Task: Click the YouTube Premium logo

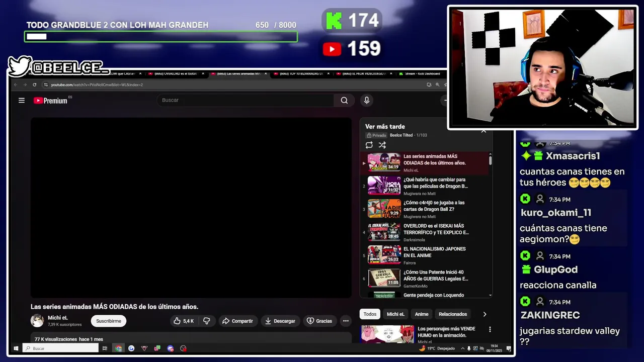Action: [x=50, y=101]
